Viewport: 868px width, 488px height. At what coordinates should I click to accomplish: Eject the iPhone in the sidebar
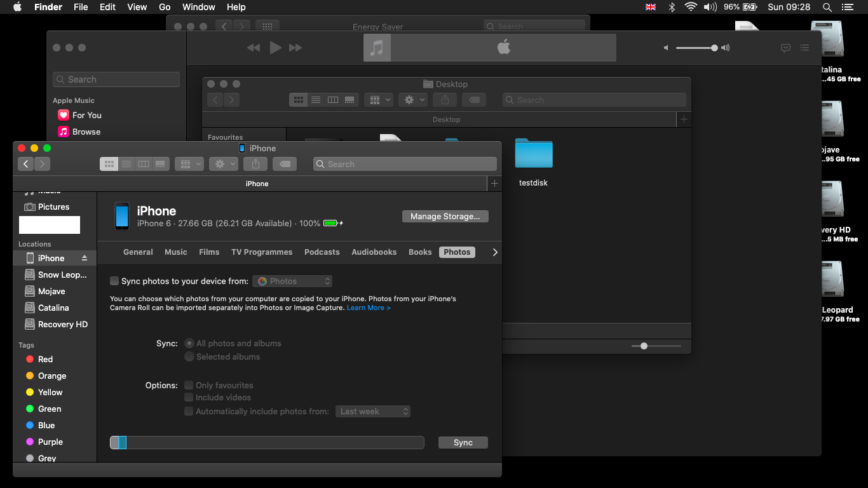click(x=85, y=258)
